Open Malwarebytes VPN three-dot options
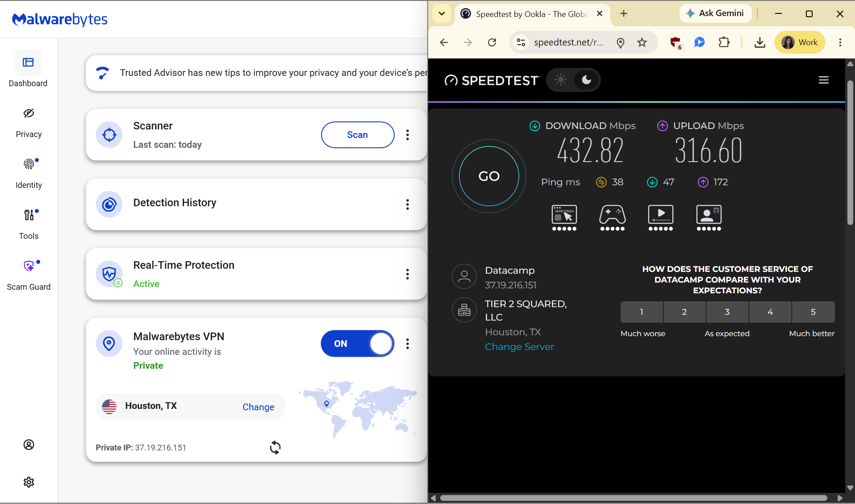The height and width of the screenshot is (504, 855). [408, 344]
